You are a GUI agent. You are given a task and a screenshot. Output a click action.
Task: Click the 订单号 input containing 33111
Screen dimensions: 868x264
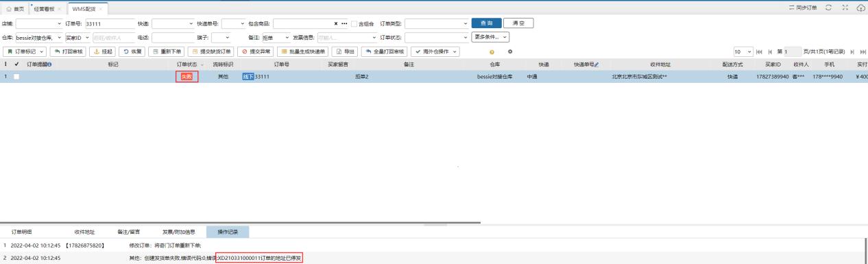point(110,23)
